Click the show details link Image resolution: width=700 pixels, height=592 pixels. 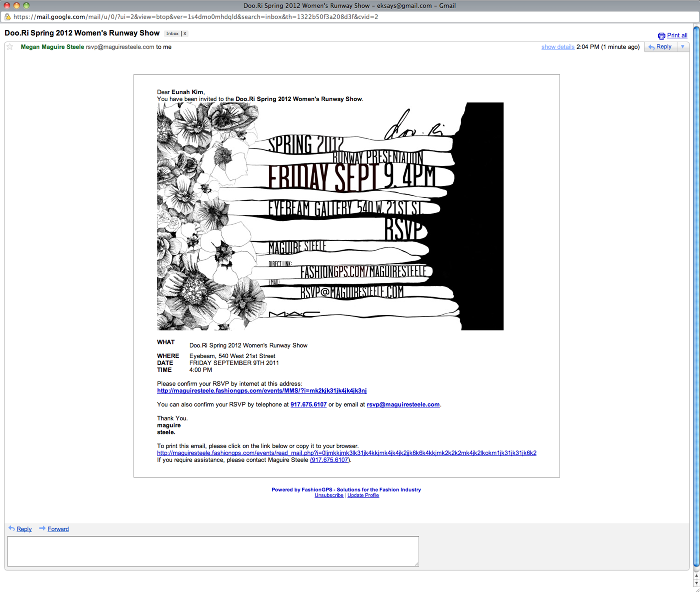tap(558, 47)
